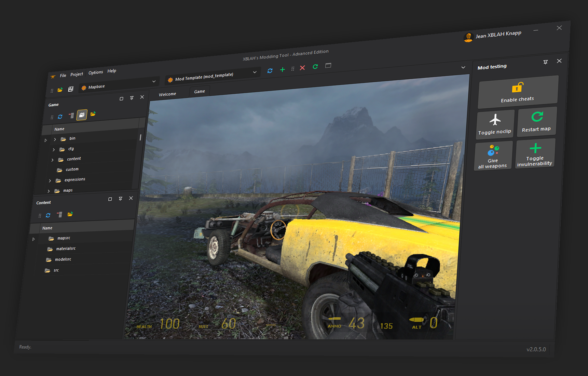Switch to the Welcome tab

pos(167,94)
